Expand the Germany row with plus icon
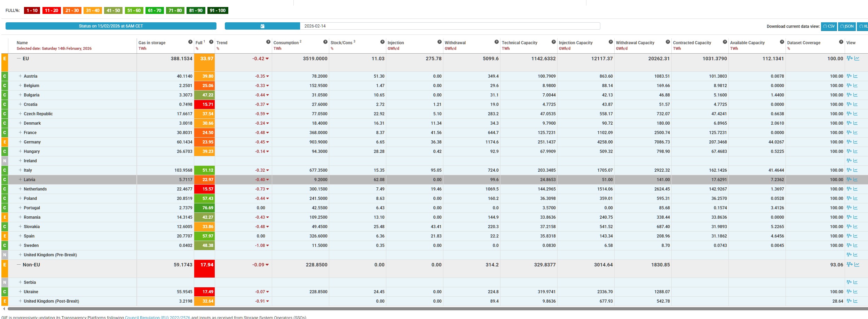The width and height of the screenshot is (868, 319). click(20, 142)
